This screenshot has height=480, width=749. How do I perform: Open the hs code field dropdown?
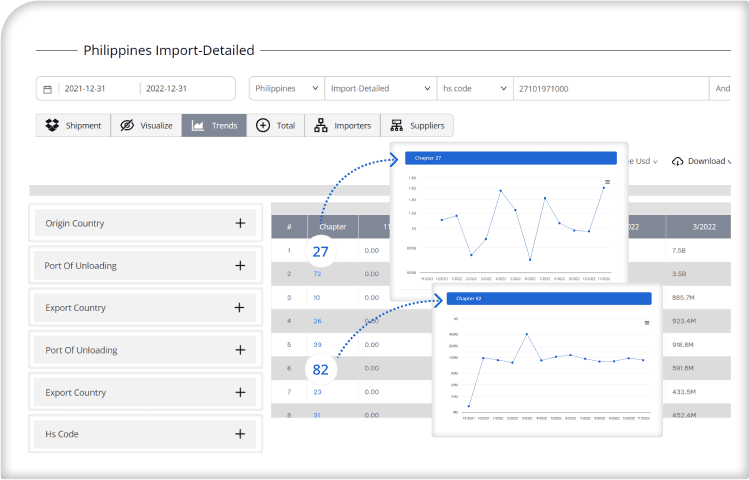click(475, 88)
